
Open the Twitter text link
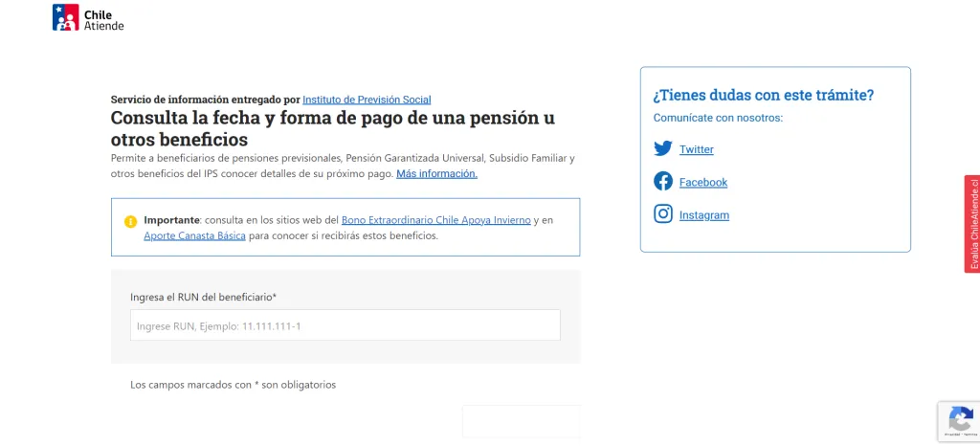pos(696,149)
